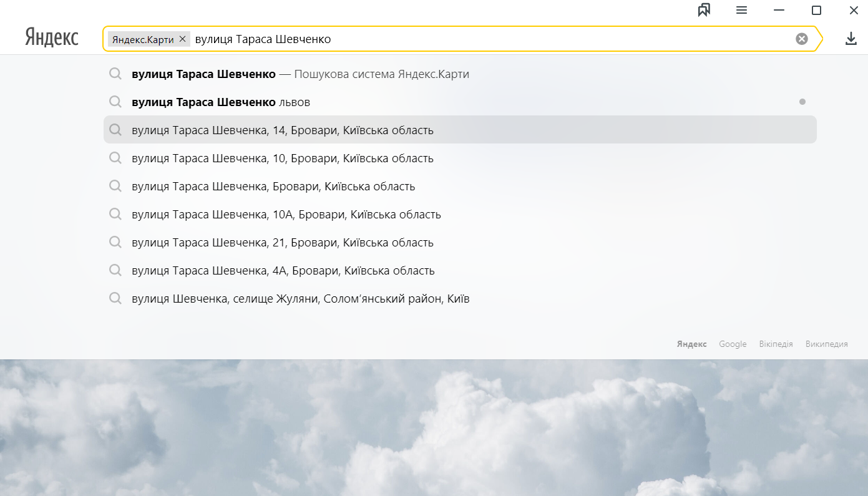Click magnifier icon beside Шевченка, 10, Бровари
Viewport: 868px width, 496px height.
115,158
